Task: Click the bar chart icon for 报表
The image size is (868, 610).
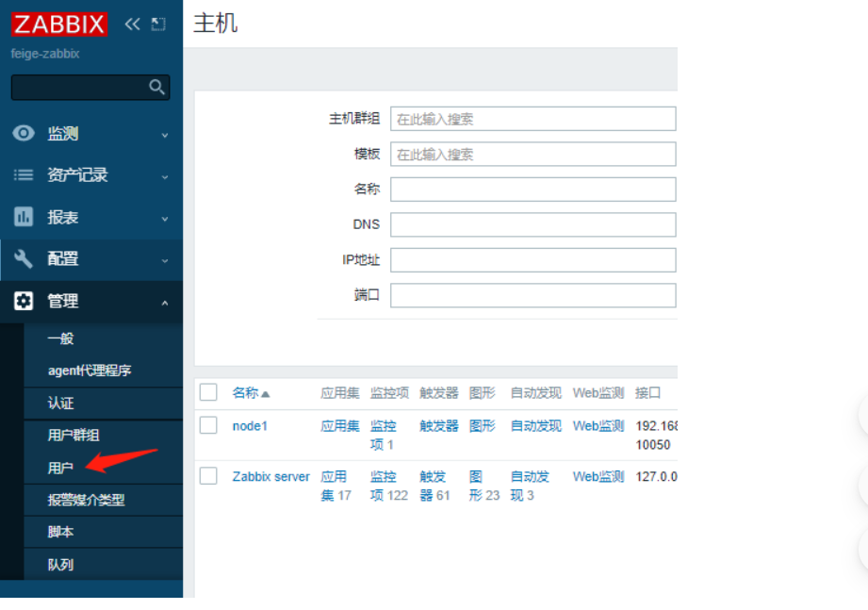Action: (24, 217)
